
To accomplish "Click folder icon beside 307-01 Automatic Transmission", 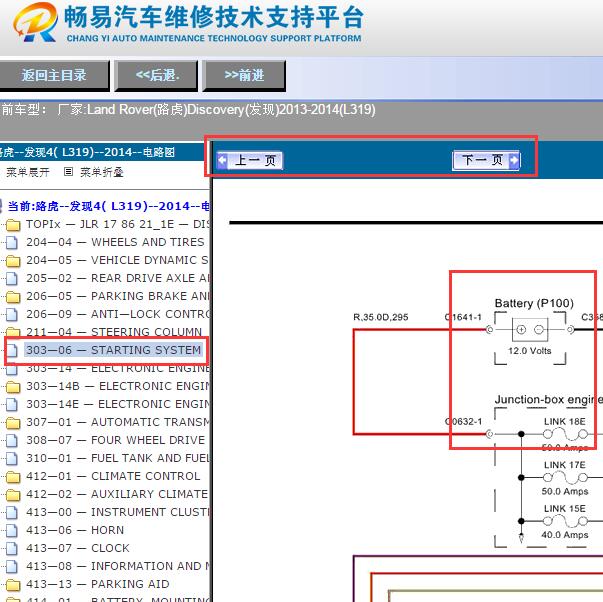I will [13, 423].
